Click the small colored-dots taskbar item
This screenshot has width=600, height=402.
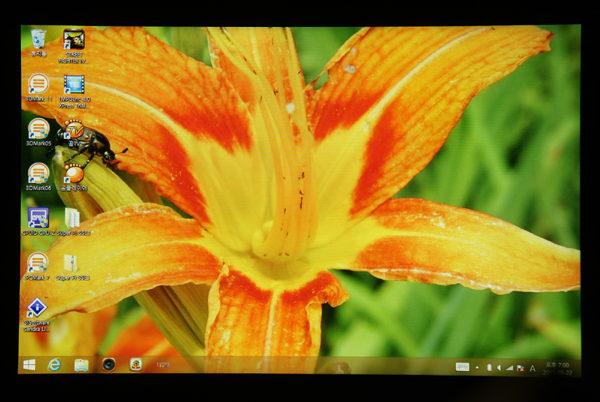pos(163,365)
